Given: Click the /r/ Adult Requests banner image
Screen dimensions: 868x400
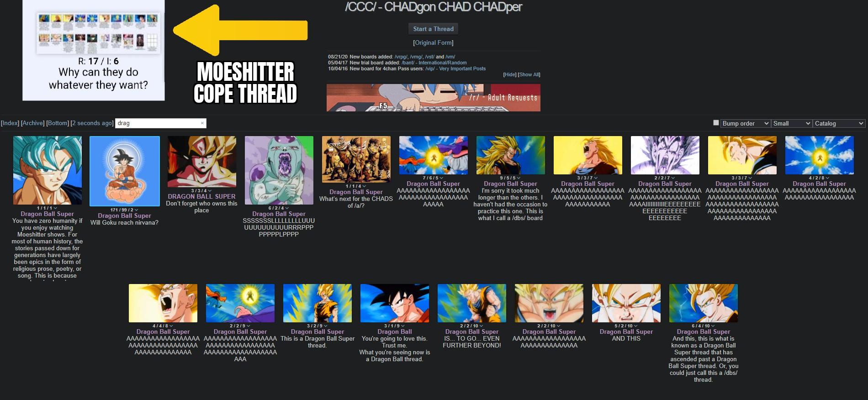Looking at the screenshot, I should pos(434,97).
